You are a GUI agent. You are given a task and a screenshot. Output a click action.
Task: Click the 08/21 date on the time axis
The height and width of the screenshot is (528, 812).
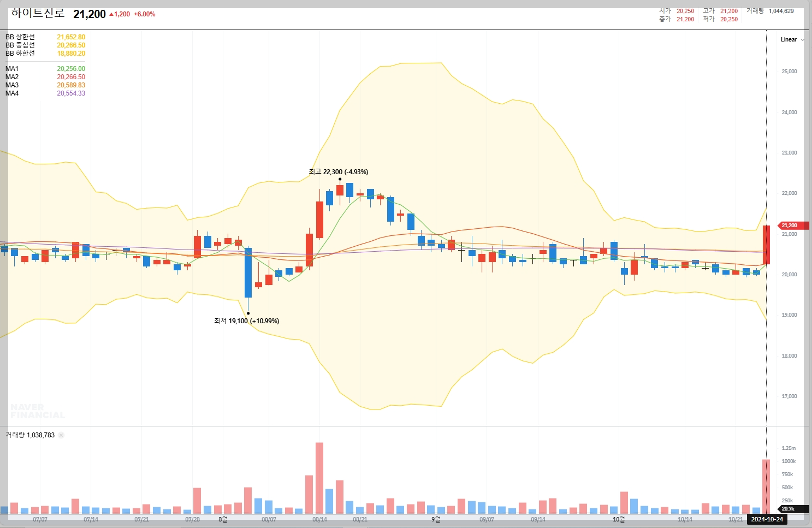360,519
